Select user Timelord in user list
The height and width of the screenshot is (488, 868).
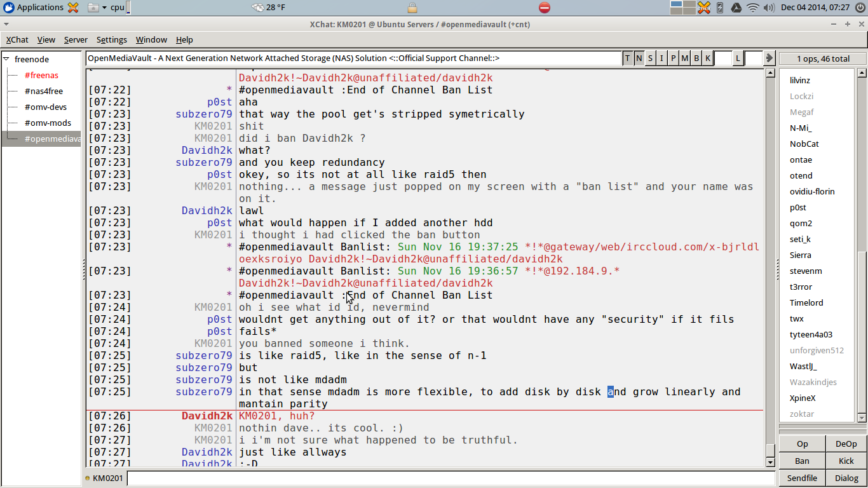coord(806,302)
